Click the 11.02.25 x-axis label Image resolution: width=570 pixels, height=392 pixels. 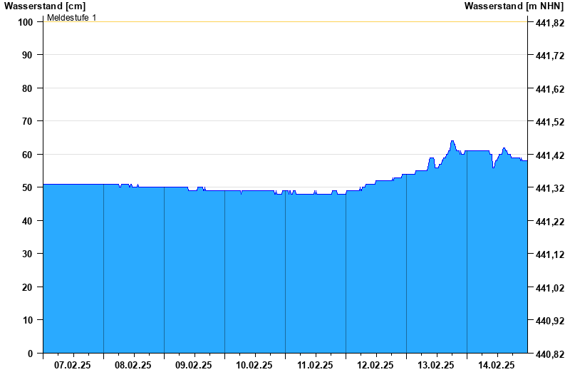pyautogui.click(x=315, y=366)
